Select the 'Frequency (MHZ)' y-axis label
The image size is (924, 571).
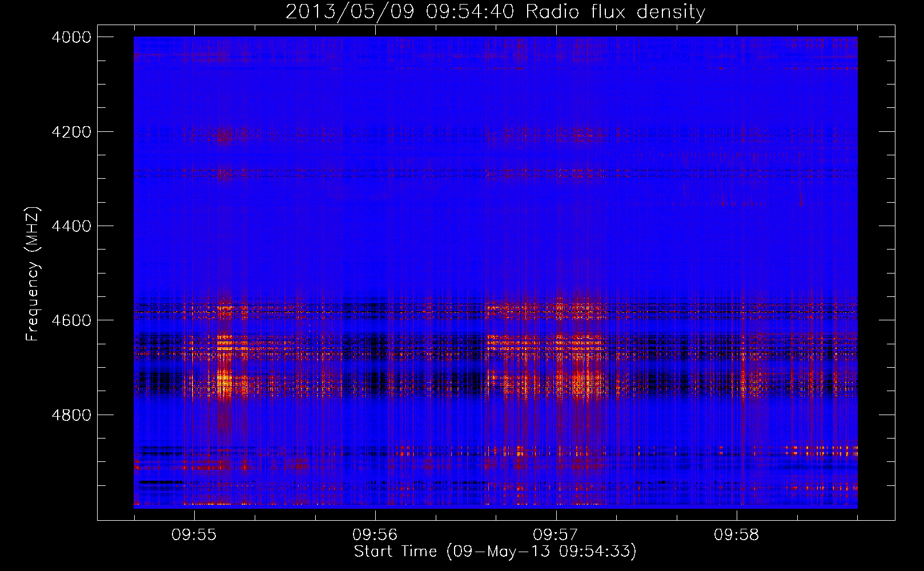point(33,274)
